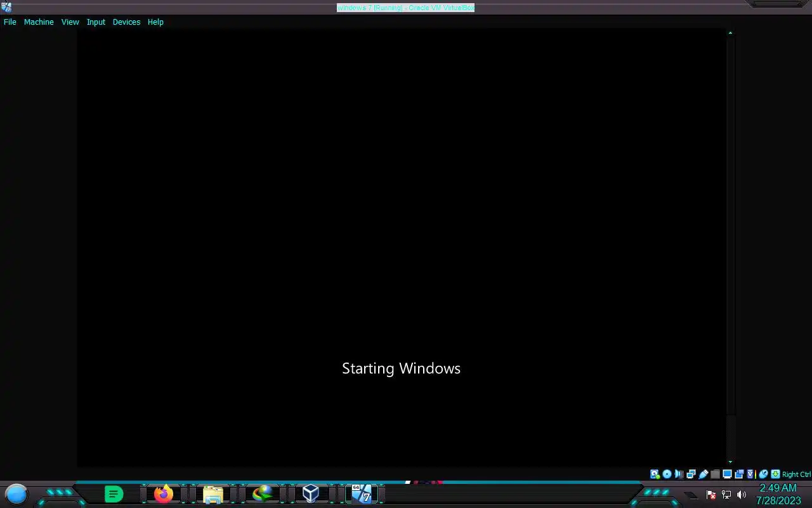Open the green chat app on taskbar
Screen dimensions: 812x508
tap(114, 493)
